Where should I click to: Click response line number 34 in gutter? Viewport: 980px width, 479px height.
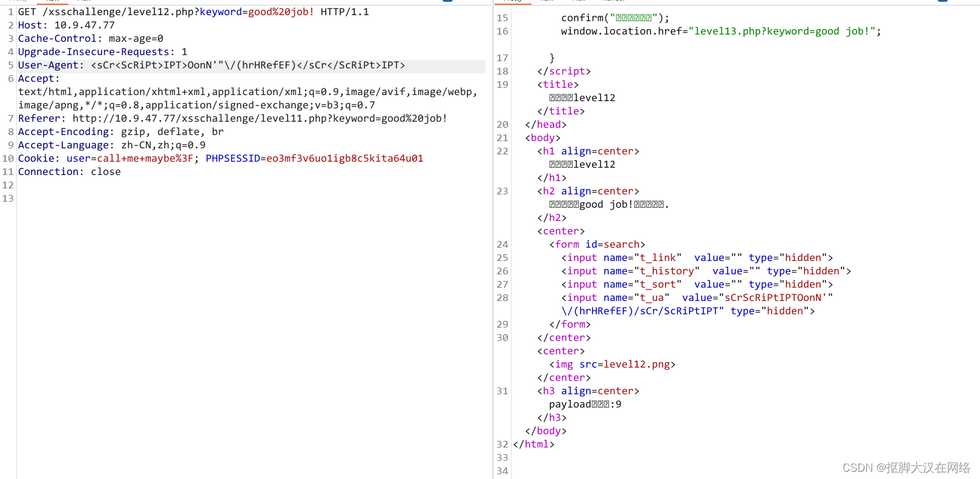[x=502, y=471]
